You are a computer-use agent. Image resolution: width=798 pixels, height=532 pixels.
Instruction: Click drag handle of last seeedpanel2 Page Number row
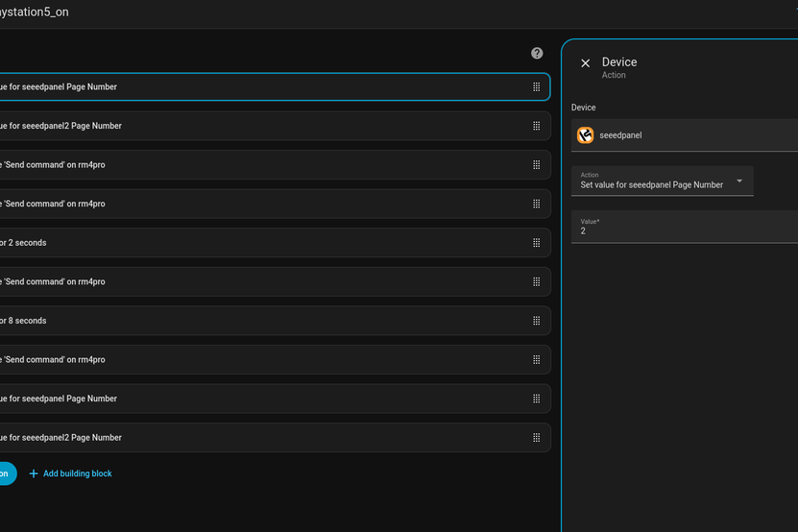tap(536, 438)
